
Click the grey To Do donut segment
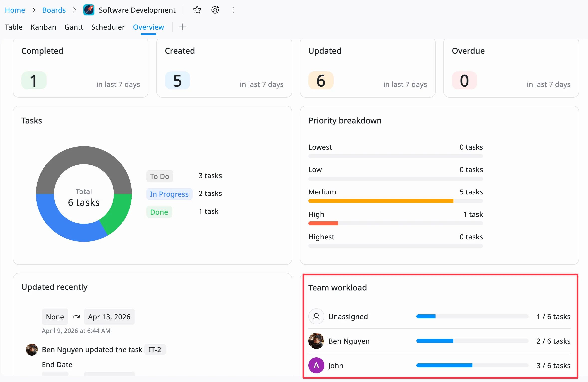(84, 155)
